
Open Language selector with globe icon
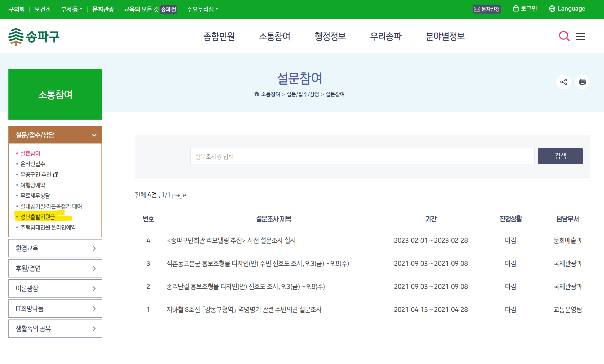point(567,9)
